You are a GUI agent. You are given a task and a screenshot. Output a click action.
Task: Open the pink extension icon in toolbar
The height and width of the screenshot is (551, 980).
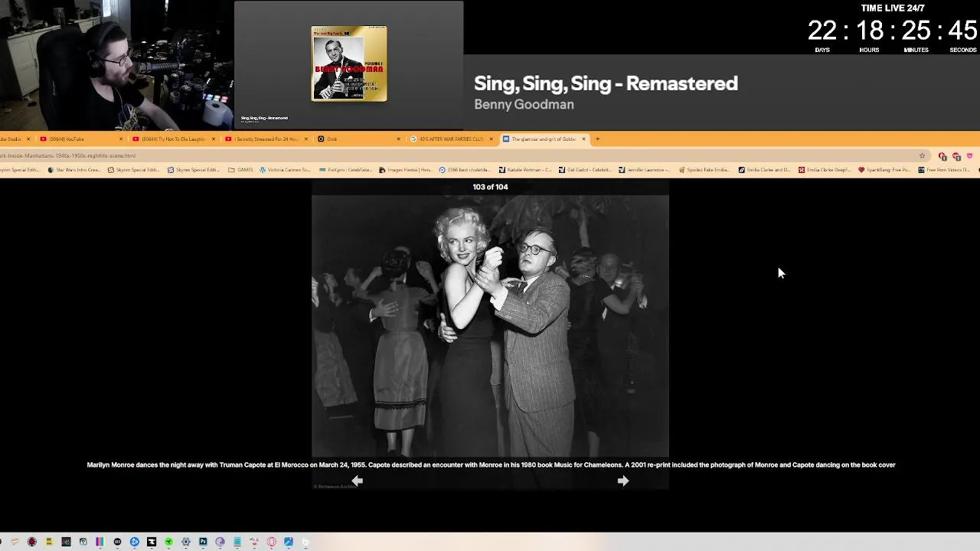(969, 155)
